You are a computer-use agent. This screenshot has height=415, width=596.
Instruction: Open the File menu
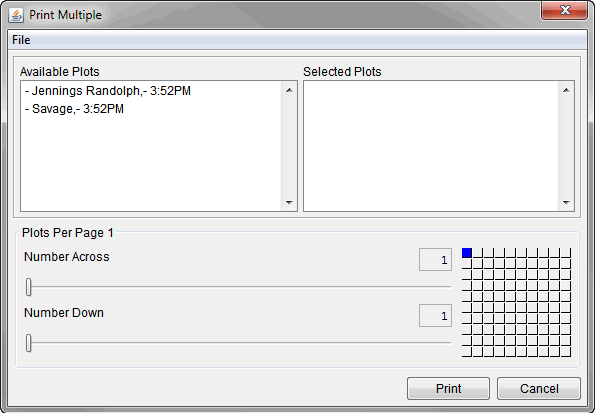pos(21,40)
